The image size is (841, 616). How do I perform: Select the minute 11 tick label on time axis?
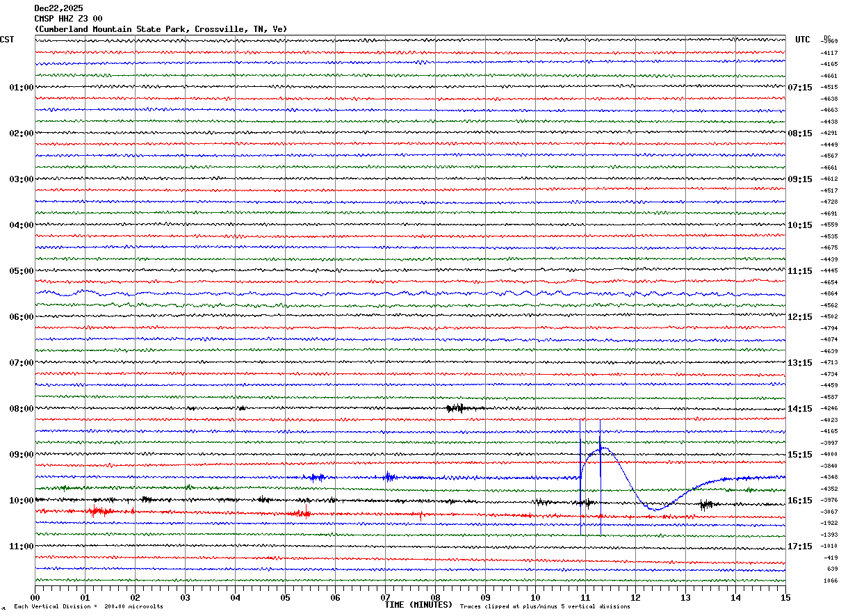tap(585, 597)
